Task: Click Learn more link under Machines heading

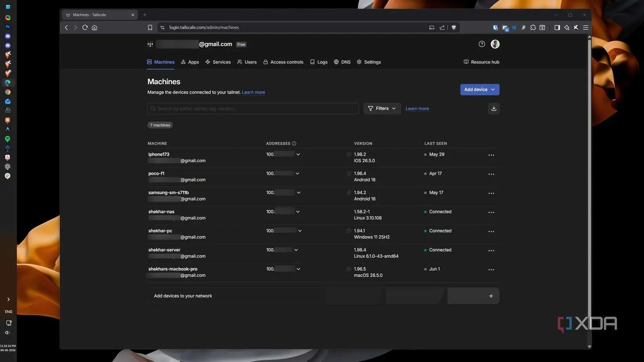Action: point(254,93)
